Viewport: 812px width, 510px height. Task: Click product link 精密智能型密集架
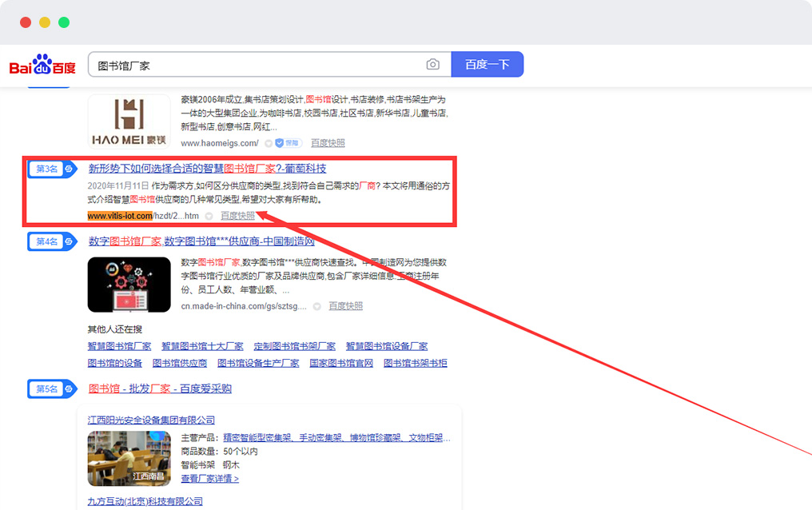[257, 438]
